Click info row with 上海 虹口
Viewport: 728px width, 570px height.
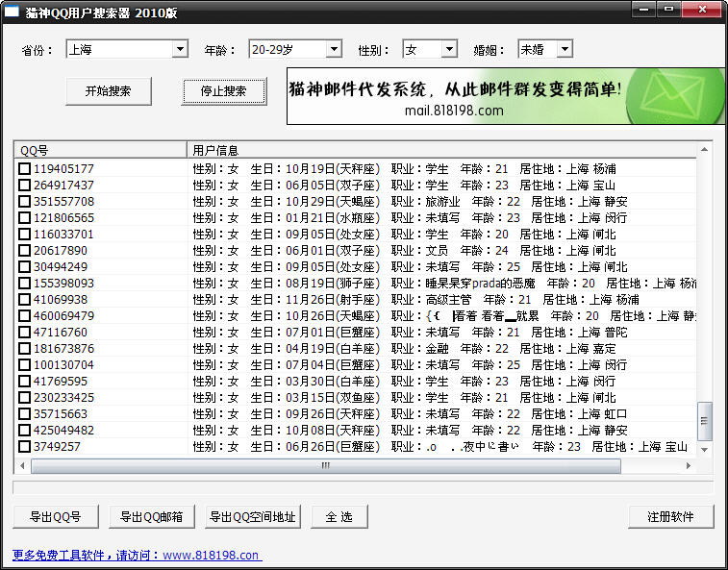pos(410,414)
